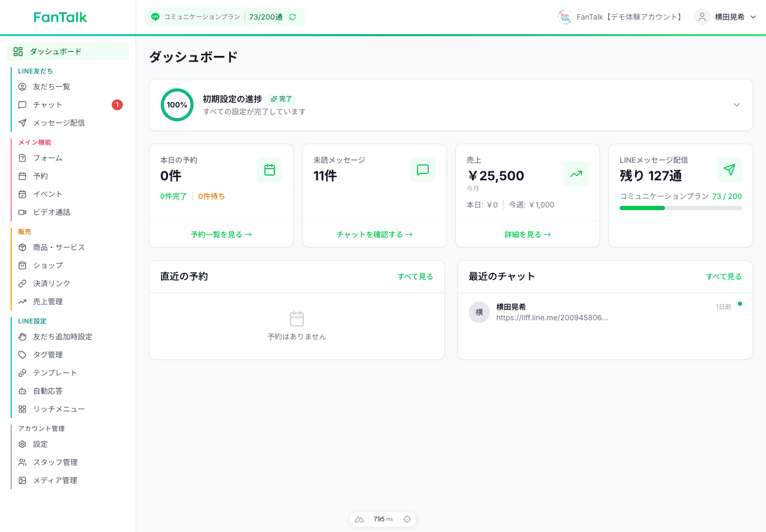Click the empty reservations calendar icon
Viewport: 766px width, 532px height.
pyautogui.click(x=297, y=319)
